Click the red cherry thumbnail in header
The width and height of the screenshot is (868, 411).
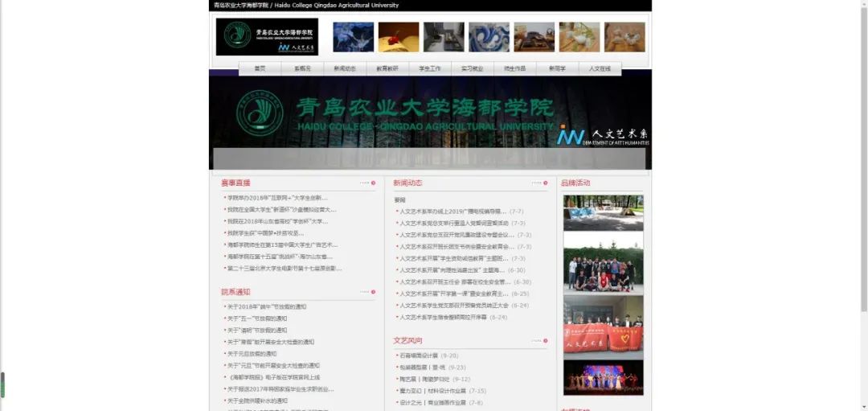[x=399, y=37]
